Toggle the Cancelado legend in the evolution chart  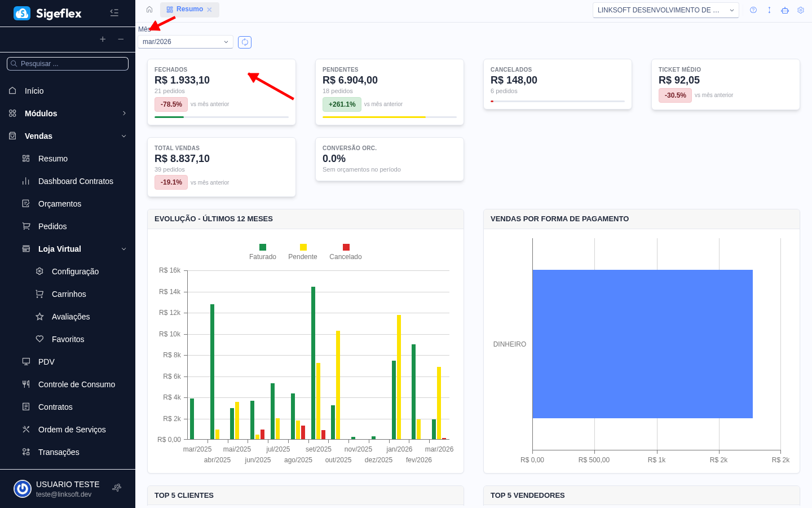coord(345,251)
